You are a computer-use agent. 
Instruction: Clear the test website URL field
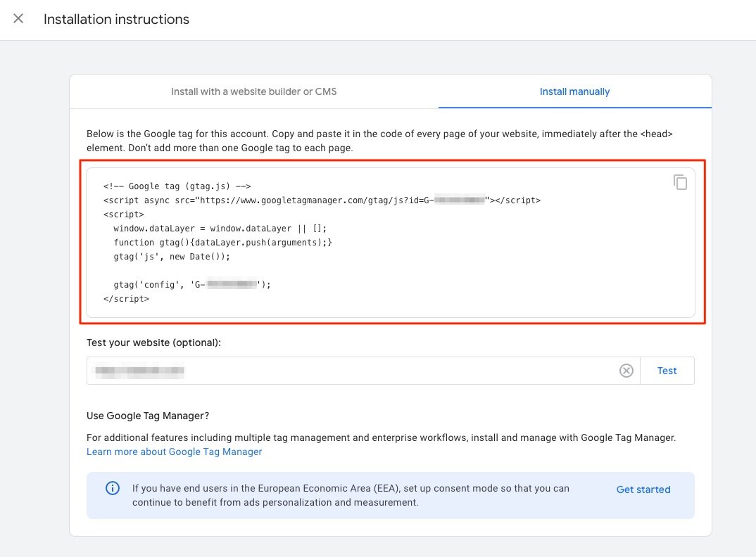[626, 371]
